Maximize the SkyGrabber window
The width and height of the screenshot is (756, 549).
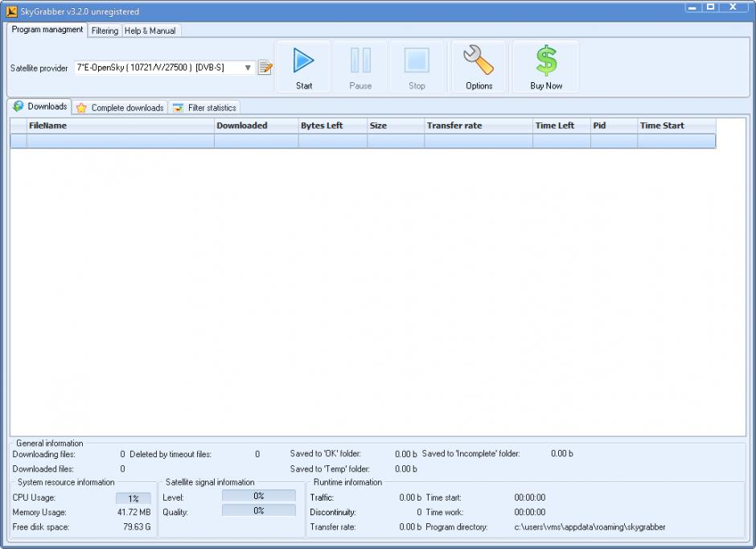coord(711,6)
